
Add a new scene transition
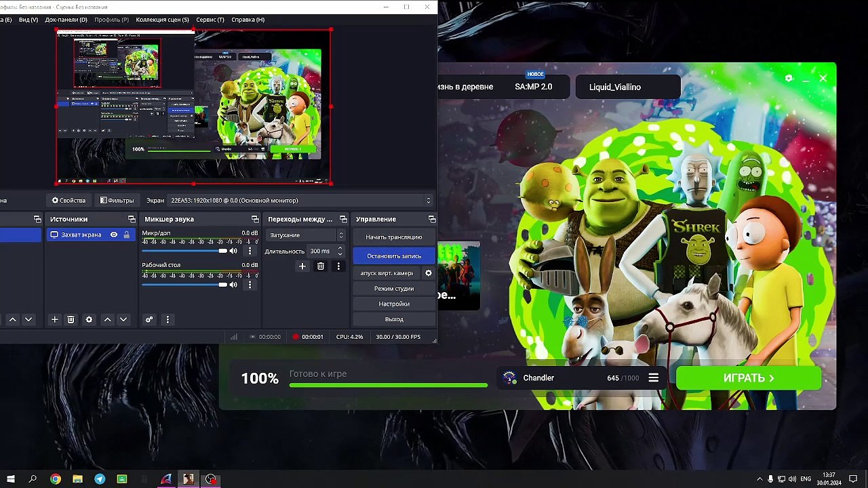point(302,266)
